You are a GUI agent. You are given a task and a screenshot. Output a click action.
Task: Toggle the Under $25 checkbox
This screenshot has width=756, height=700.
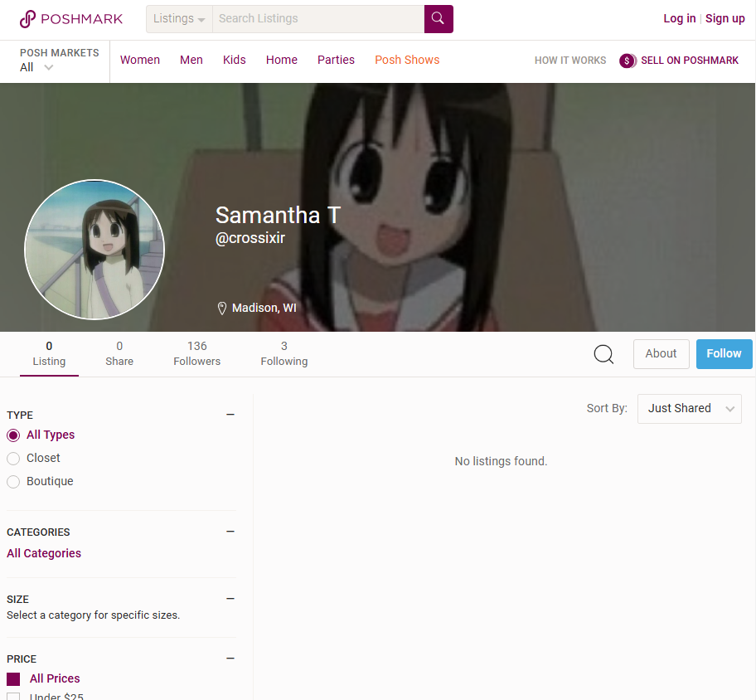[13, 697]
